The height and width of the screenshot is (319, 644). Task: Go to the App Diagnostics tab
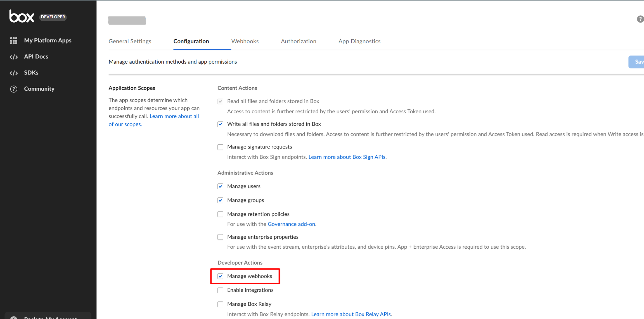(x=359, y=41)
